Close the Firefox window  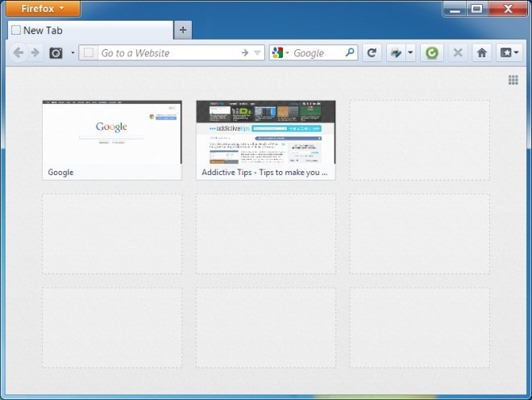pos(508,9)
